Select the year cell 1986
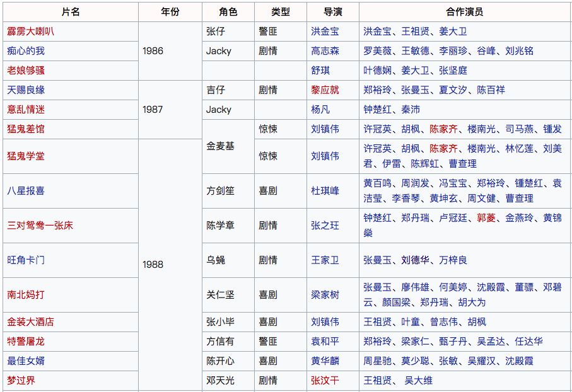572x392 pixels. coord(170,51)
